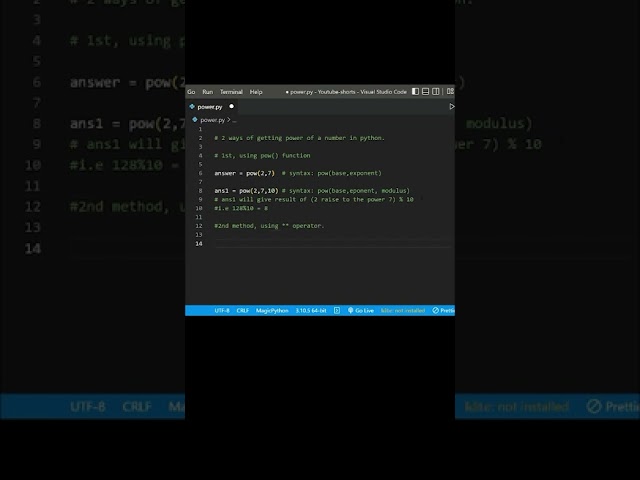Viewport: 640px width, 480px height.
Task: Click power.py breadcrumb item
Action: [212, 120]
